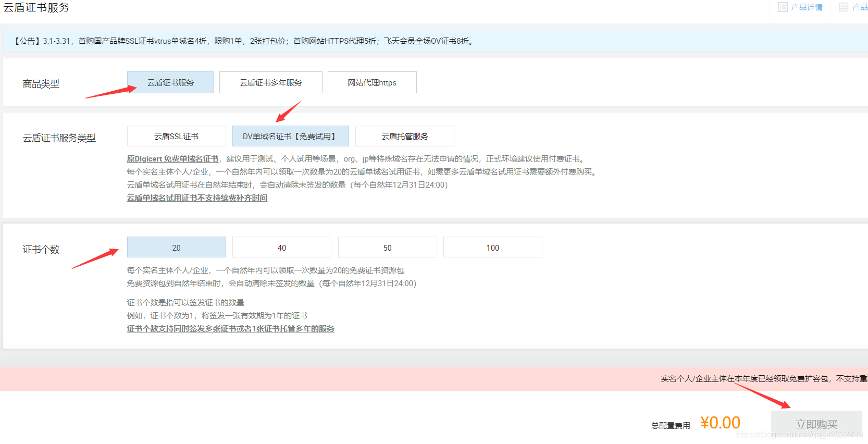Pick DV单域名证书【免费试用】 option
The width and height of the screenshot is (868, 444).
290,136
